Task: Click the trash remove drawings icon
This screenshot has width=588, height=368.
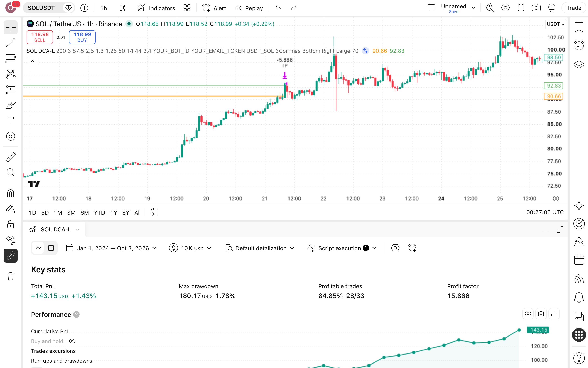Action: tap(10, 276)
